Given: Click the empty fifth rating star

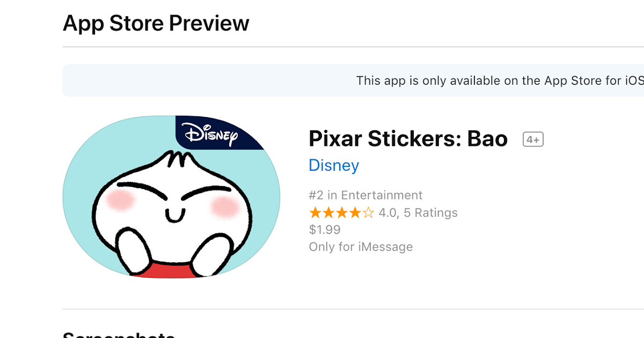Looking at the screenshot, I should 369,212.
